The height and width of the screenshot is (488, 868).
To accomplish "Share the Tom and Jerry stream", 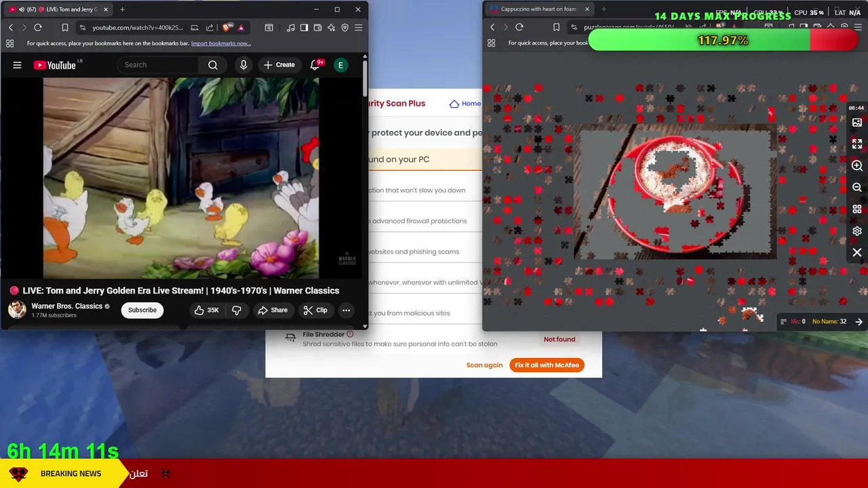I will (273, 310).
